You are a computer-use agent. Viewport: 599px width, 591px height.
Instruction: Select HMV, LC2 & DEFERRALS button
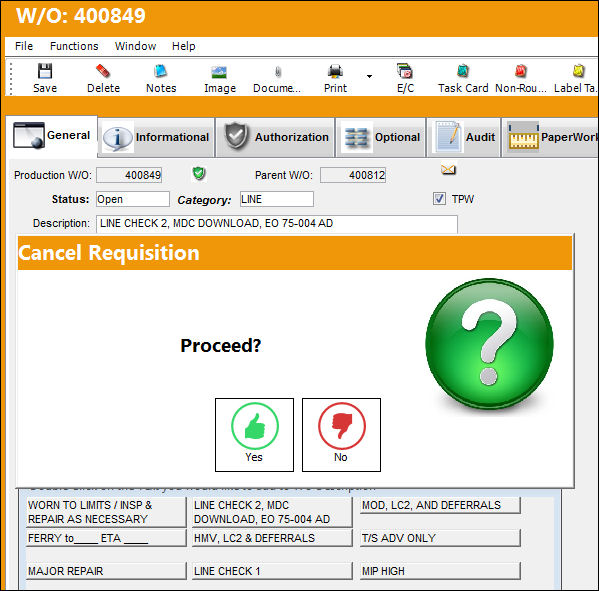(x=272, y=538)
